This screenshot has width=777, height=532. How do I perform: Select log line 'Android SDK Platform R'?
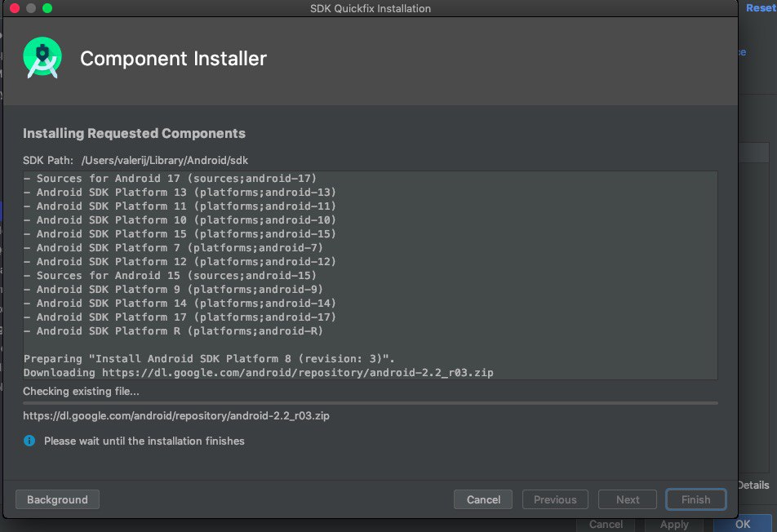pos(173,331)
